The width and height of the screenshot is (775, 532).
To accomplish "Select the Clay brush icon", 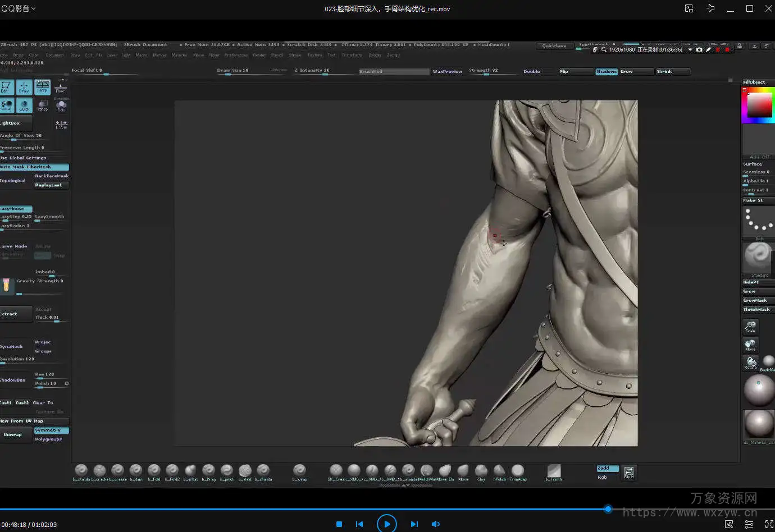I will 481,470.
